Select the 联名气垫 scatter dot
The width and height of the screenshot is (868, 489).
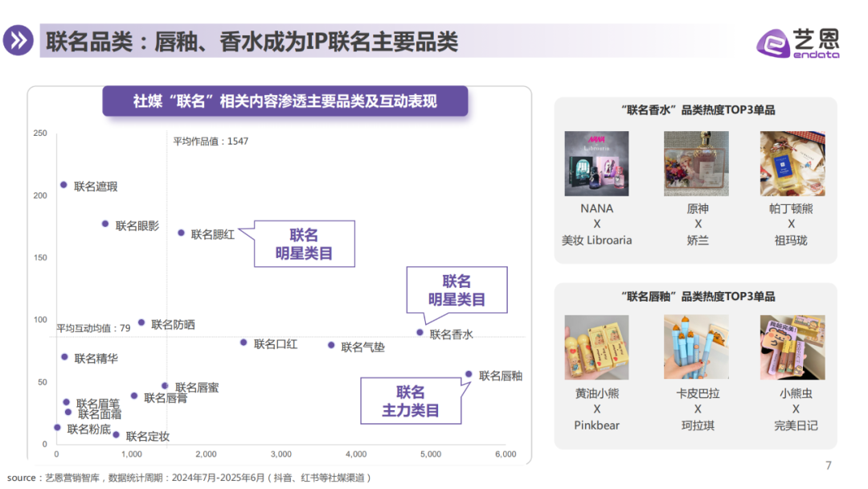click(x=331, y=345)
